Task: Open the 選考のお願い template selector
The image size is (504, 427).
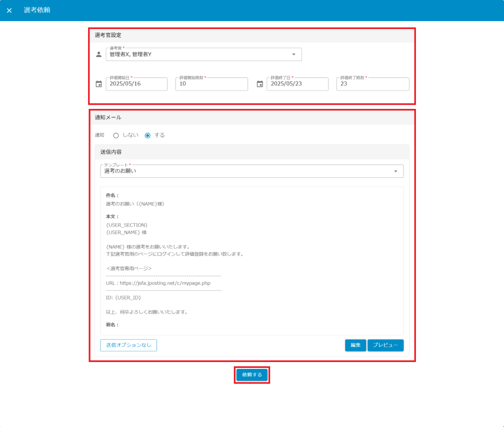Action: pyautogui.click(x=246, y=171)
